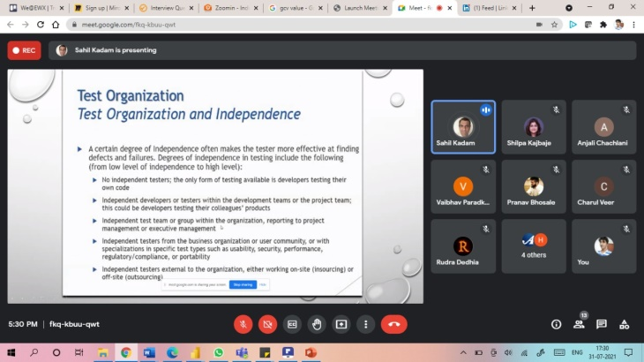
Task: Expand the '4 others' participant tile
Action: pyautogui.click(x=534, y=245)
